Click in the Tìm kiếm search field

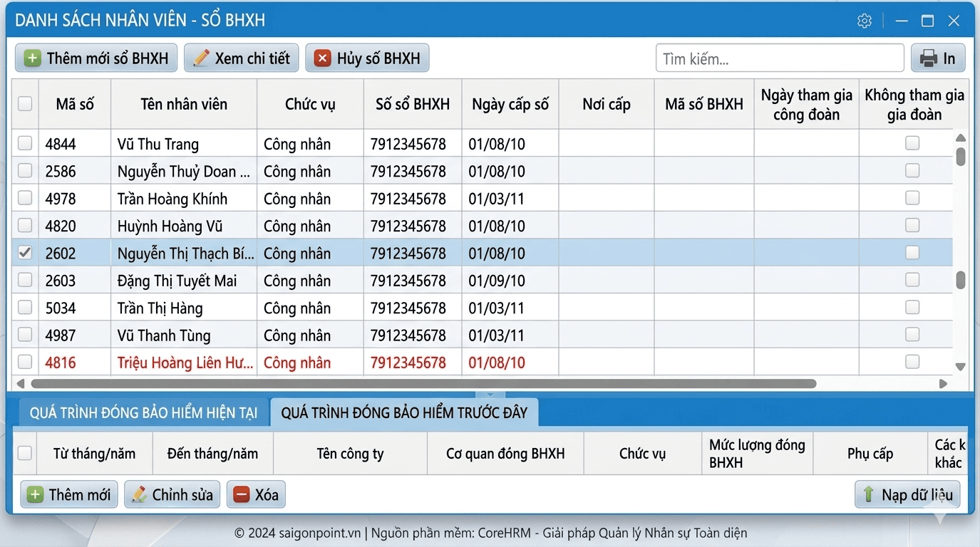point(779,58)
